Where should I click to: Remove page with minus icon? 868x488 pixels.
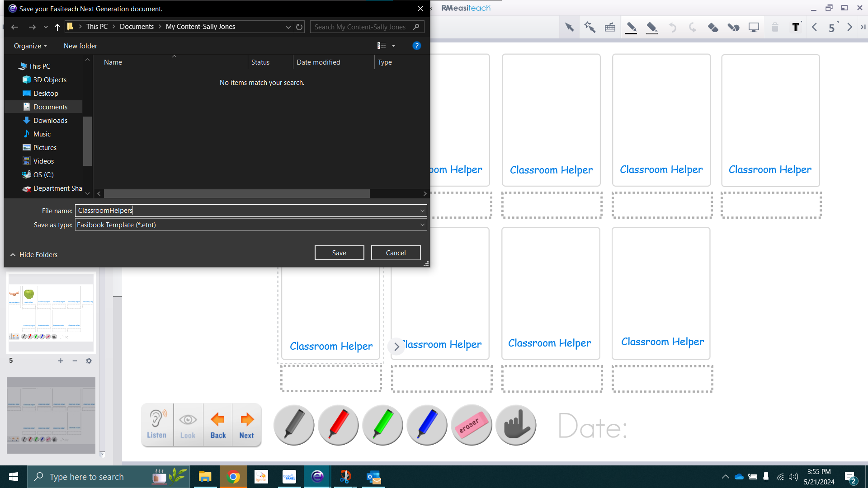tap(75, 361)
